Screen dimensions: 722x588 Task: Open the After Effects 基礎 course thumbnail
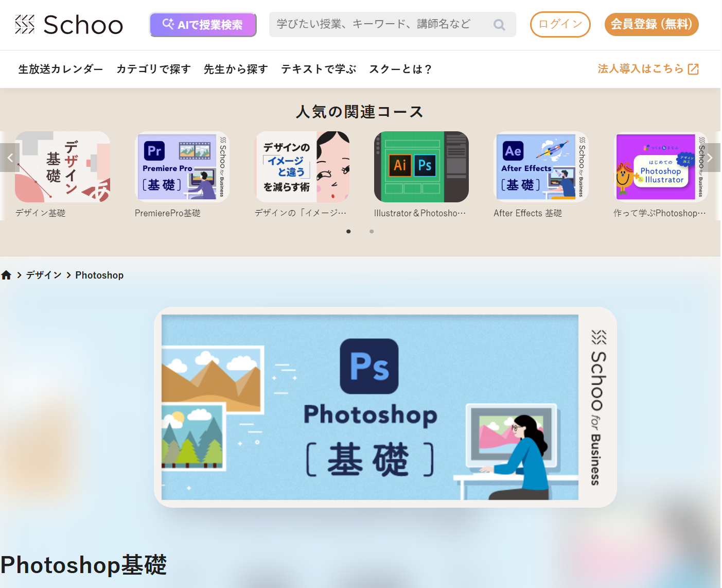541,167
